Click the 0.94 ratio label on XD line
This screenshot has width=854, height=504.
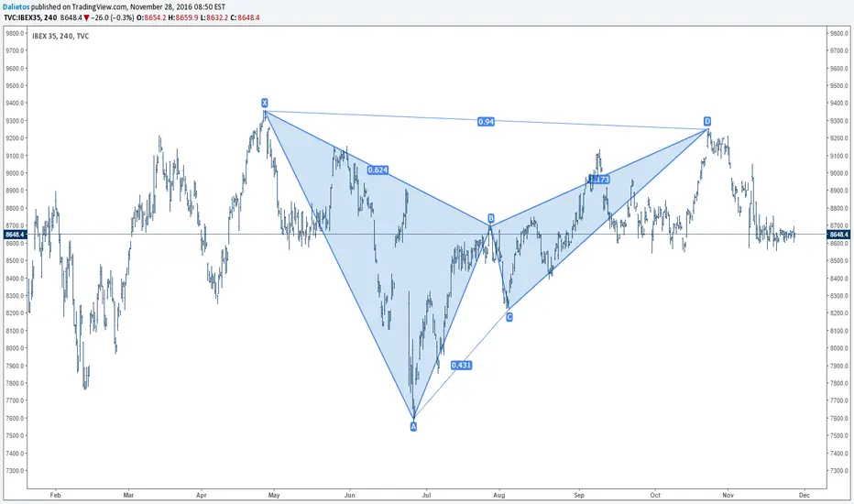(x=486, y=122)
